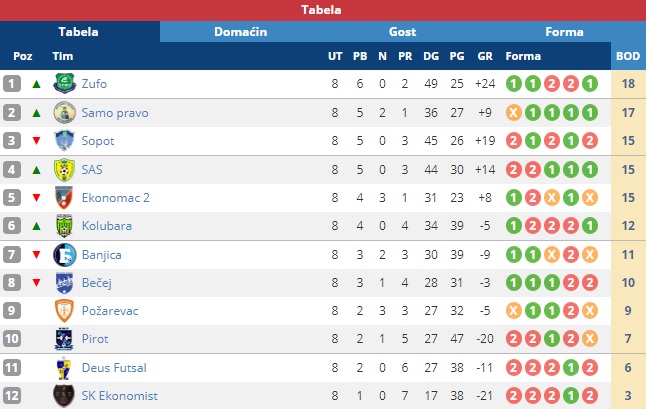Screen dimensions: 646x409
Task: Click the Banjica round logo
Action: 65,255
